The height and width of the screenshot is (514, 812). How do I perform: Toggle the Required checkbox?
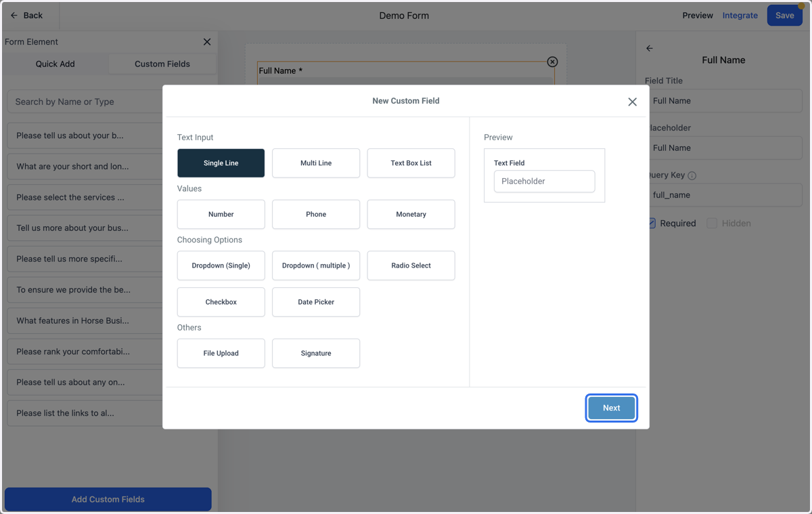coord(652,223)
